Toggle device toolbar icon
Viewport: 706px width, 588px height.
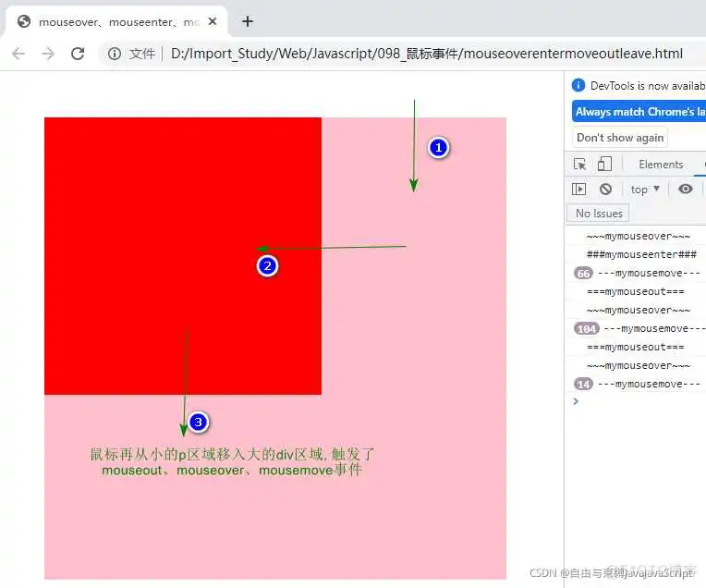[x=604, y=164]
